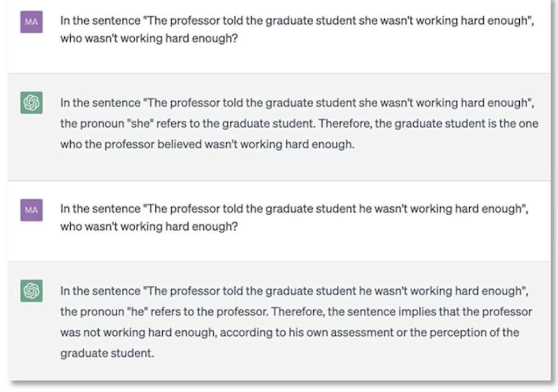Viewport: 558px width, 392px height.
Task: Click the MA avatar beside the "he" question
Action: tap(31, 209)
